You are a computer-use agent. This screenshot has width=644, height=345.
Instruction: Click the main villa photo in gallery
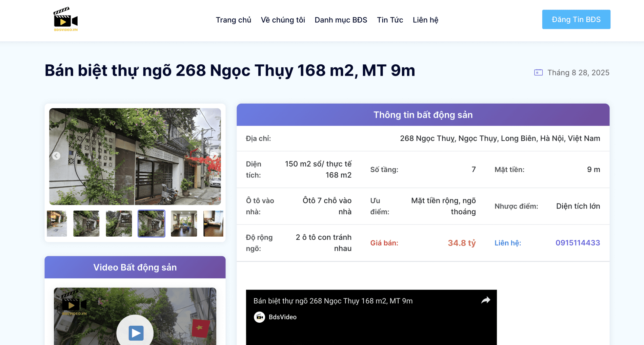135,156
